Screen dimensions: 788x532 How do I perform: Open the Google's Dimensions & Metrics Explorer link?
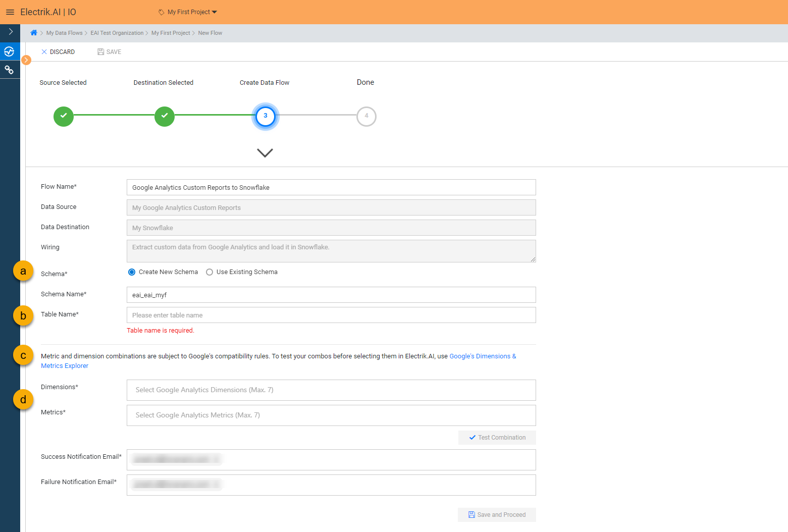pyautogui.click(x=482, y=356)
